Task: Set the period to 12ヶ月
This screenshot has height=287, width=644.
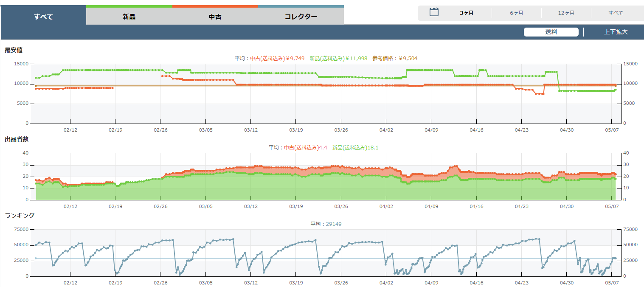Action: pyautogui.click(x=566, y=13)
